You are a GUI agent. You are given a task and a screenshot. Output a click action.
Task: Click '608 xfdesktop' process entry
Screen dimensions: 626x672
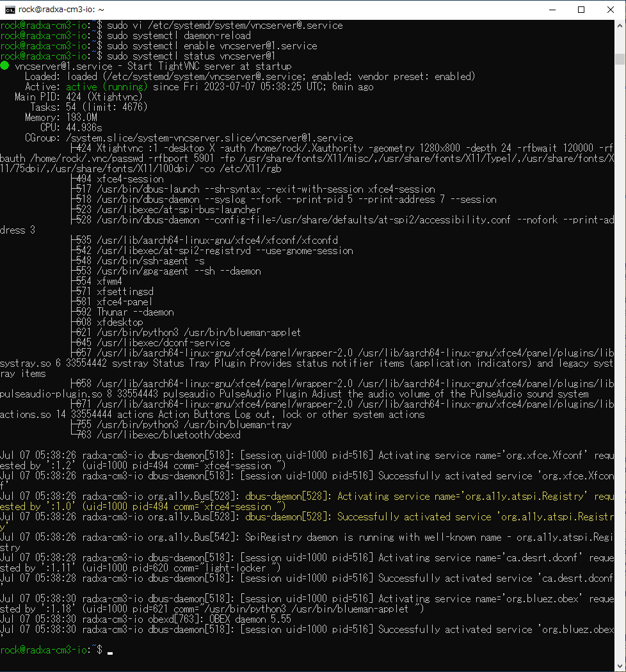pyautogui.click(x=107, y=323)
